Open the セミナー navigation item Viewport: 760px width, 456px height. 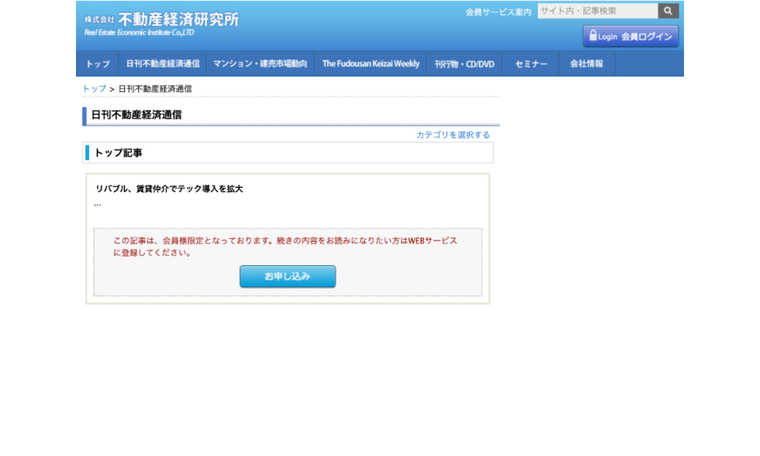pyautogui.click(x=531, y=64)
